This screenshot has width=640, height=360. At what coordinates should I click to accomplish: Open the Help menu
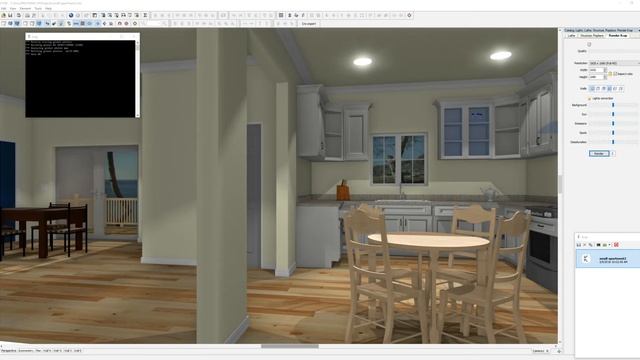click(x=48, y=8)
